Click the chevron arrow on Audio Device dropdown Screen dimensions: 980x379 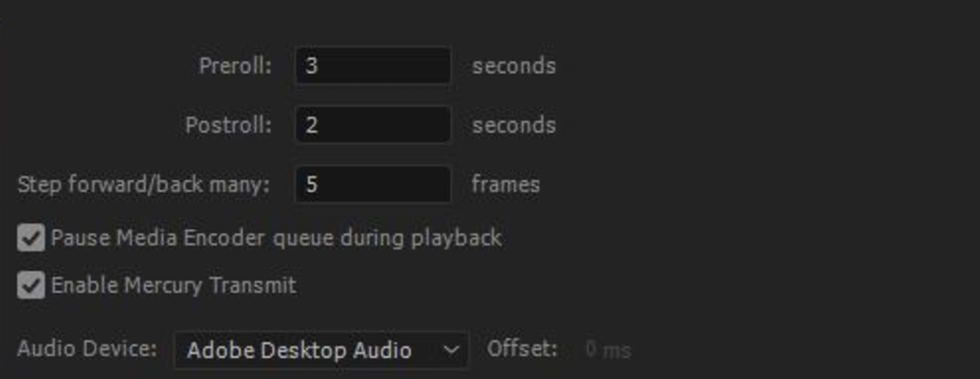pos(451,350)
